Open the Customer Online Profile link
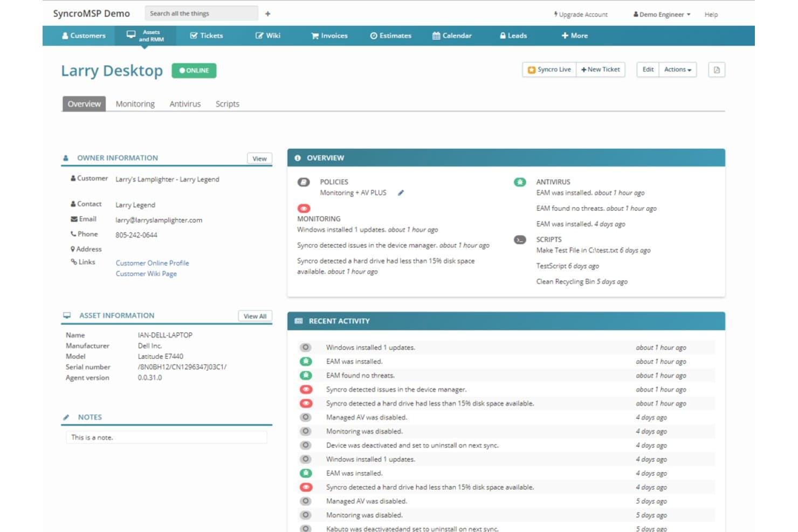 coord(153,263)
